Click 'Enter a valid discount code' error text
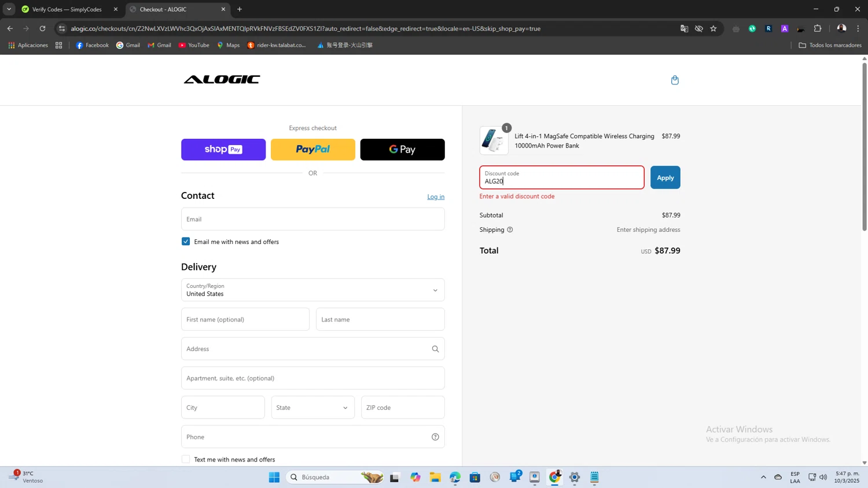 click(517, 196)
